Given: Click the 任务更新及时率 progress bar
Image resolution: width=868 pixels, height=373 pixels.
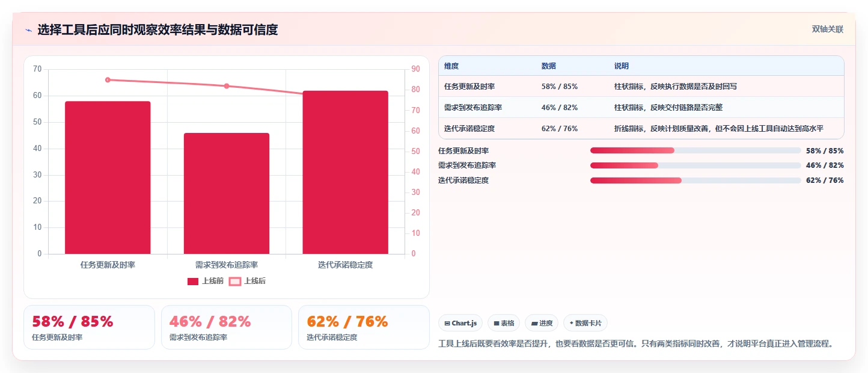Looking at the screenshot, I should click(695, 150).
